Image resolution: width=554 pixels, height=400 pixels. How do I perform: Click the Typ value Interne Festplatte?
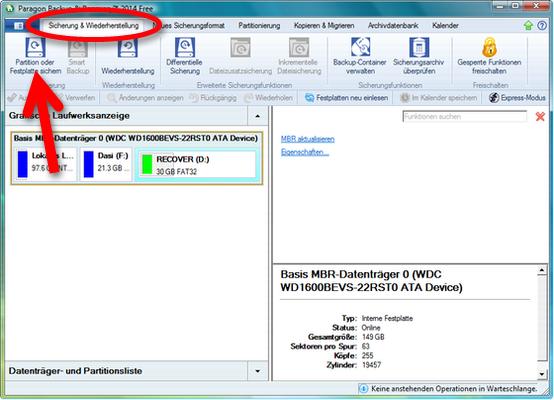tap(387, 318)
